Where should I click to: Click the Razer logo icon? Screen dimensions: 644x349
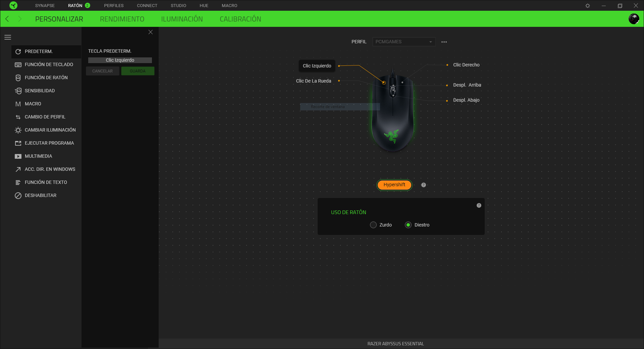(13, 5)
